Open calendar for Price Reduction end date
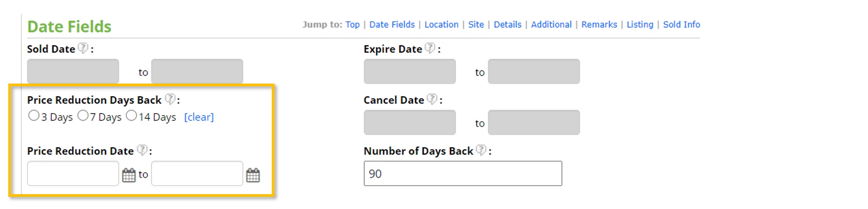The height and width of the screenshot is (209, 868). (253, 175)
